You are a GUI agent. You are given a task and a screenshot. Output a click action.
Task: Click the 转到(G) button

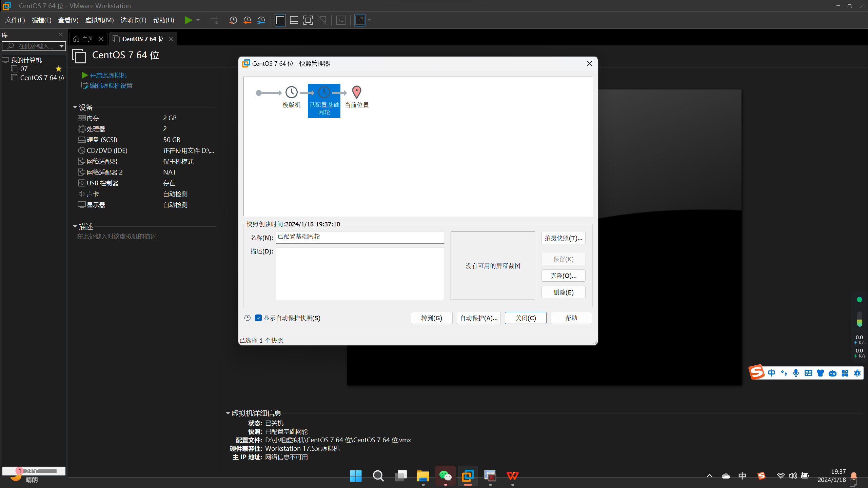[x=432, y=318]
